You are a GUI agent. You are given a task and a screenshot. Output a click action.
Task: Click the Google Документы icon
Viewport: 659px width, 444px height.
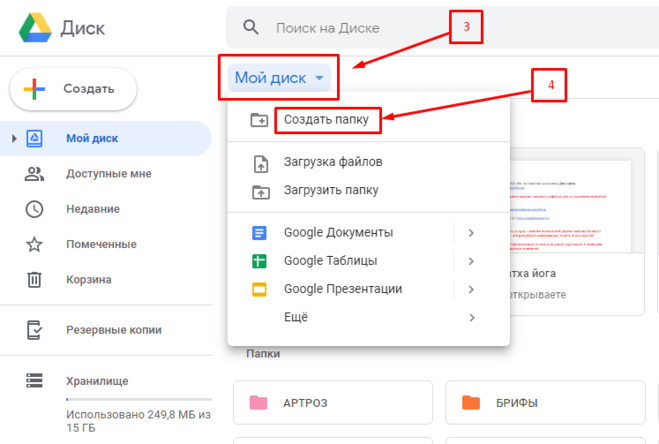(x=259, y=233)
